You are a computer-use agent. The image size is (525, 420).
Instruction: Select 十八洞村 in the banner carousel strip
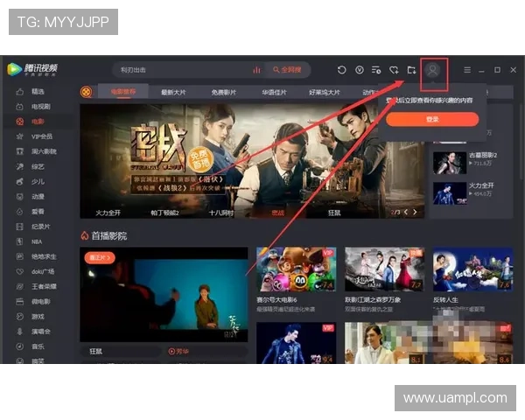tap(221, 213)
